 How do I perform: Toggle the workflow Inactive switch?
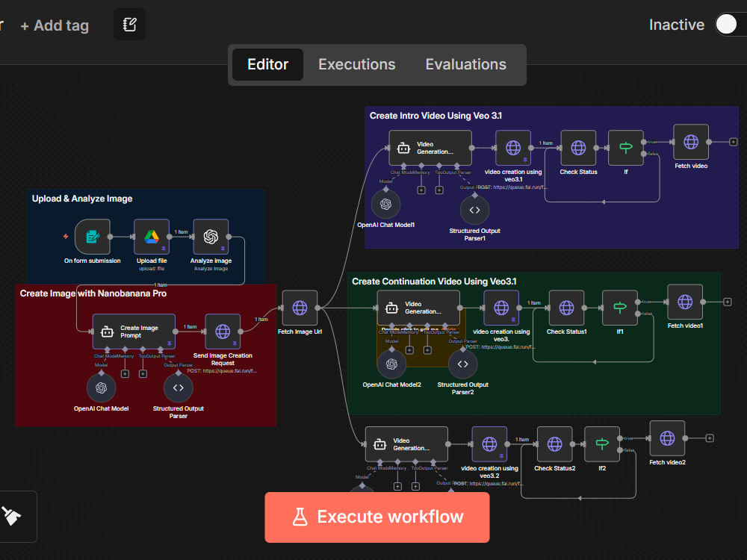click(730, 25)
